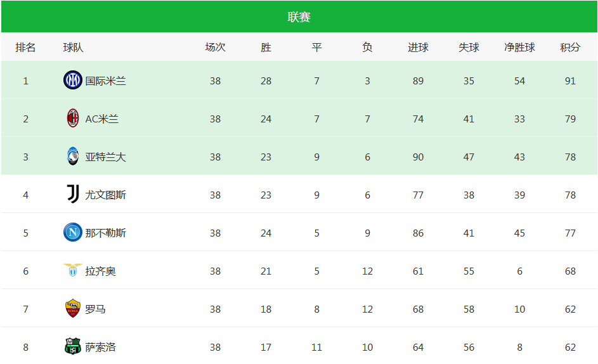Select the 净胜球 column header
This screenshot has height=364, width=598.
pos(519,48)
